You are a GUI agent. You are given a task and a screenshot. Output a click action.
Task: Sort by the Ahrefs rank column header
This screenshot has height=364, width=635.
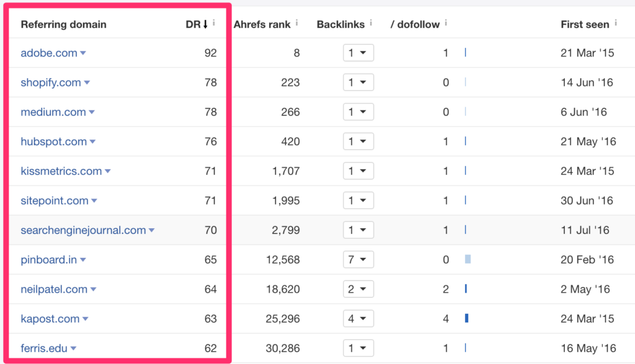click(x=262, y=24)
